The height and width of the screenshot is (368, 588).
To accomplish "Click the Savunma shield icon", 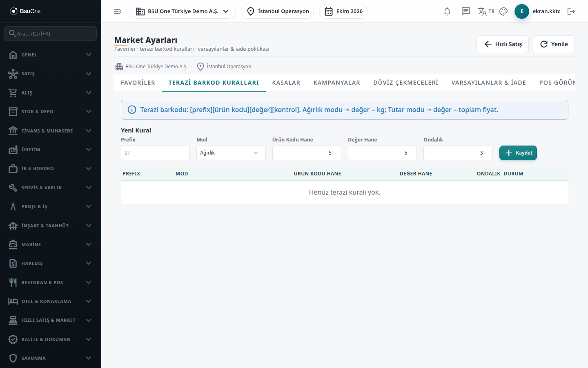I will (13, 358).
